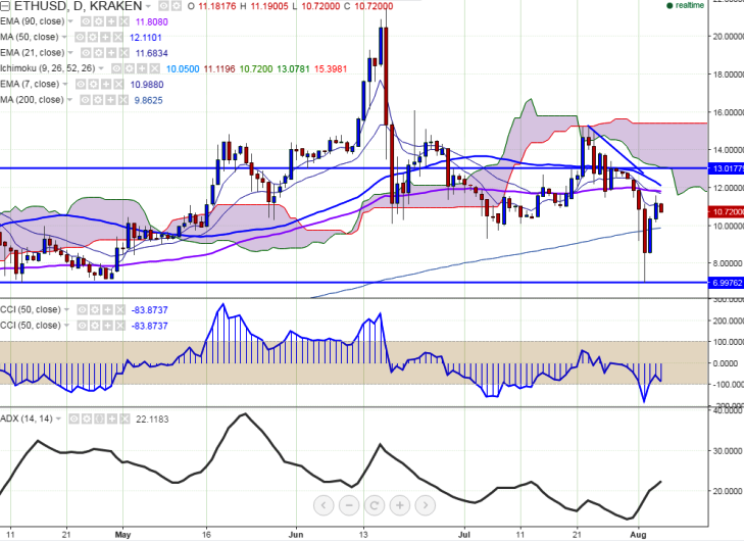Toggle eye icon for MA (50, close)
The image size is (744, 541).
(x=80, y=37)
